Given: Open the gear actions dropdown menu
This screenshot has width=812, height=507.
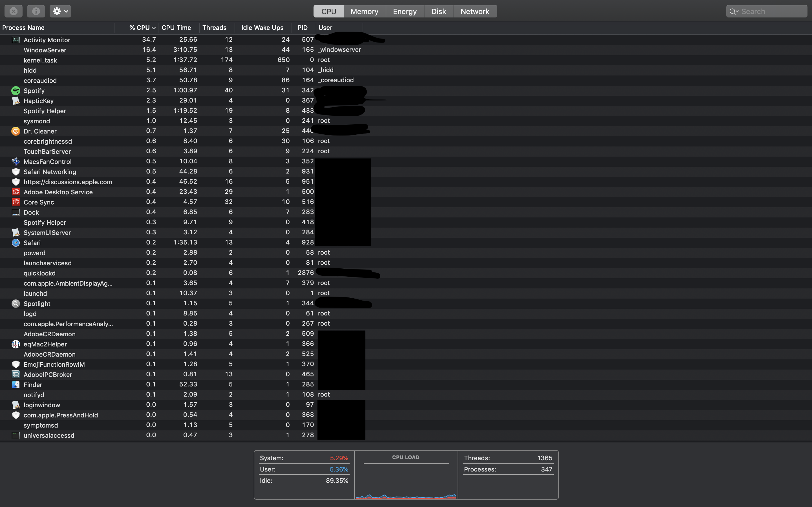Looking at the screenshot, I should point(60,11).
